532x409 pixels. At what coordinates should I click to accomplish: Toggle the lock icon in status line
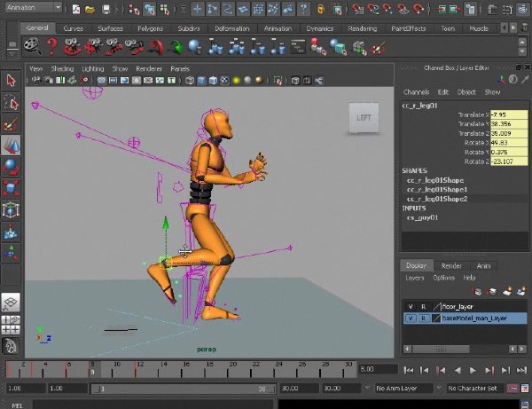point(321,9)
